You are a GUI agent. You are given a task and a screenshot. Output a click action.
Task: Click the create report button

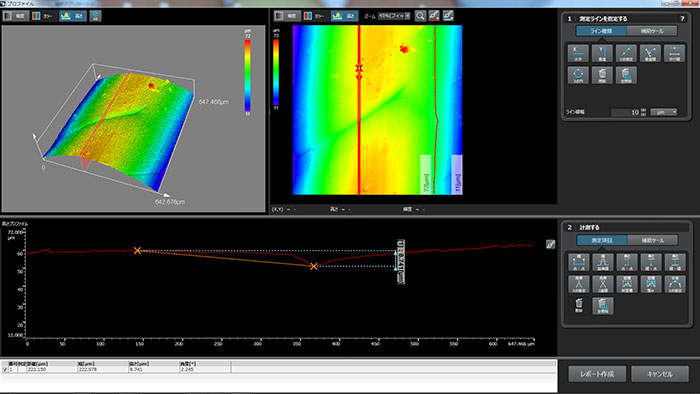coord(597,373)
